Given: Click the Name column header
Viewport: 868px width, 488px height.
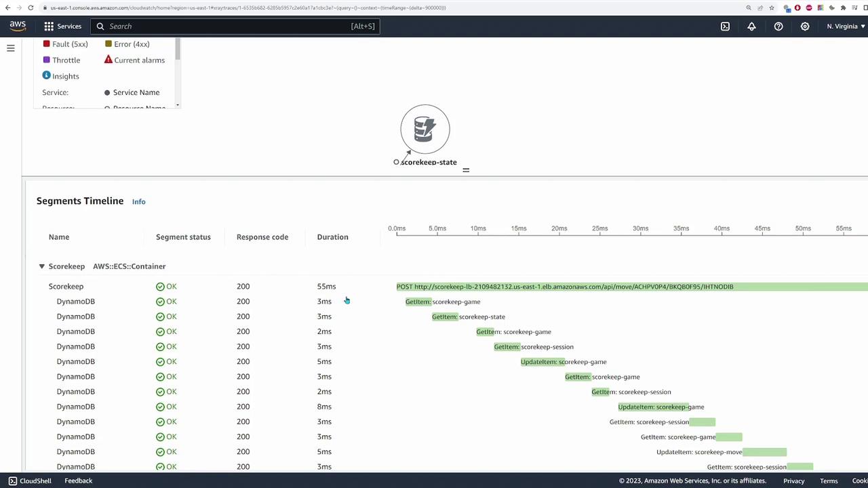Looking at the screenshot, I should pos(59,237).
